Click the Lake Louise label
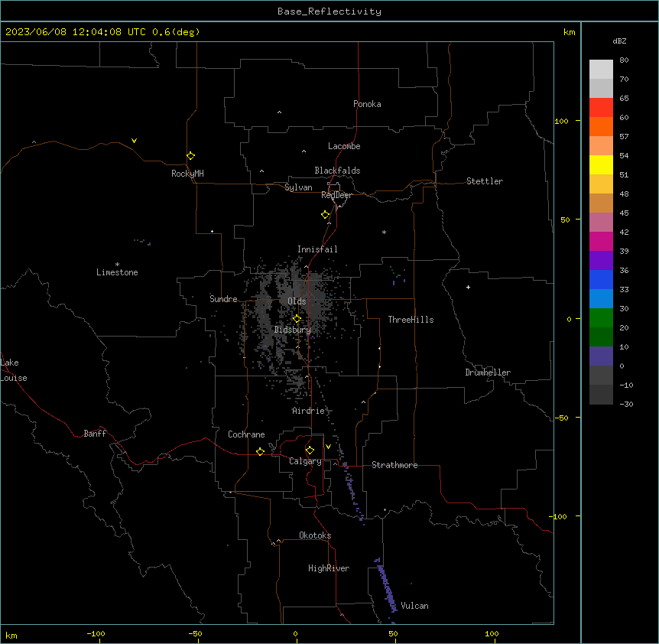Screen dimensions: 659x644 pyautogui.click(x=14, y=370)
